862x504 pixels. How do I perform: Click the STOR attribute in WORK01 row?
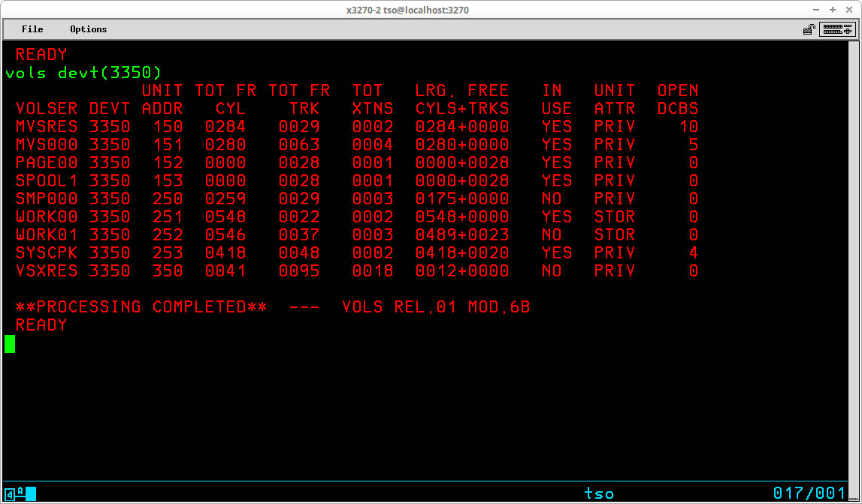(x=615, y=234)
